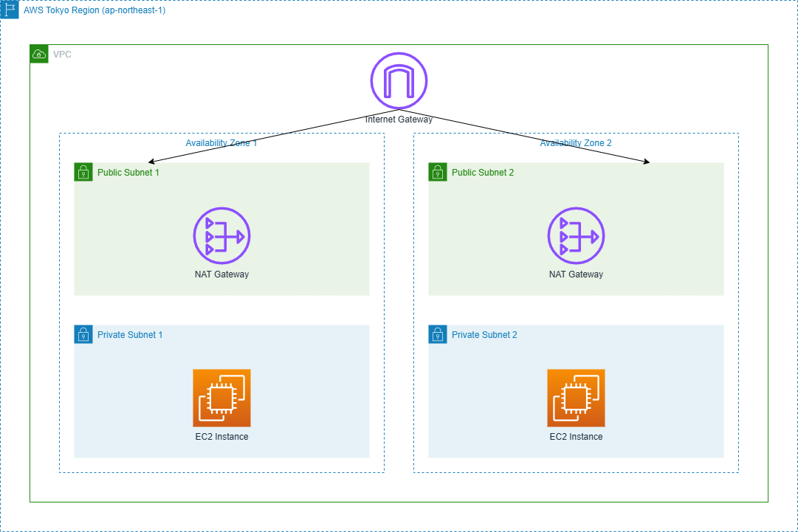Select the EC2 Instance icon in Private Subnet 2
The image size is (798, 532).
point(576,397)
